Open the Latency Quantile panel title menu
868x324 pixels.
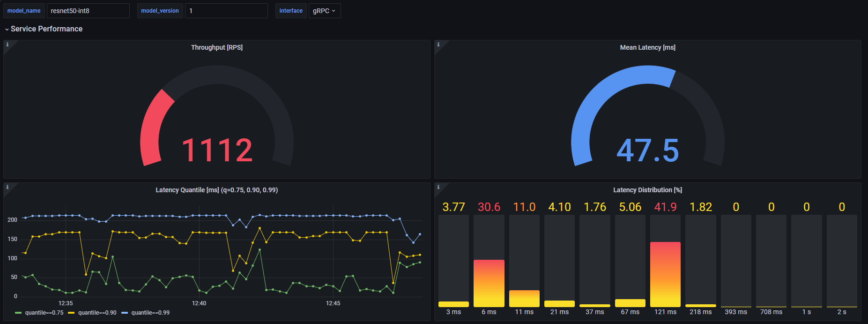(x=216, y=190)
